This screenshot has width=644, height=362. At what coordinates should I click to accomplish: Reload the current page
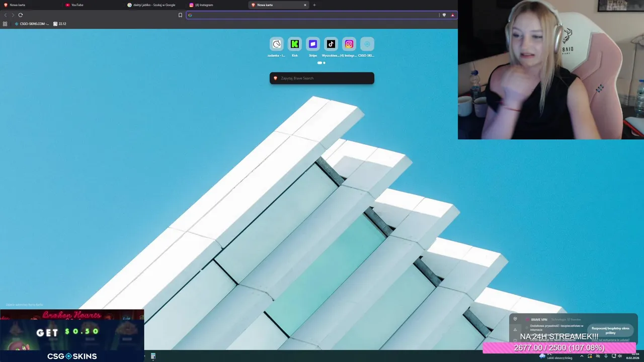[x=21, y=15]
